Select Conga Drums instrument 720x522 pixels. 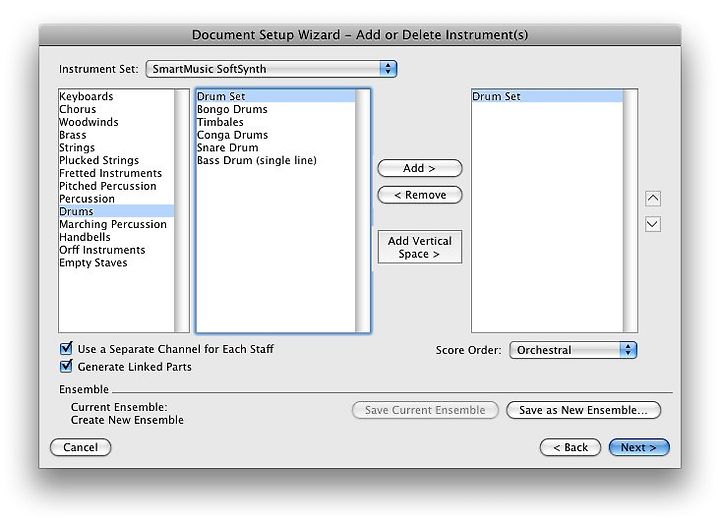click(x=276, y=135)
